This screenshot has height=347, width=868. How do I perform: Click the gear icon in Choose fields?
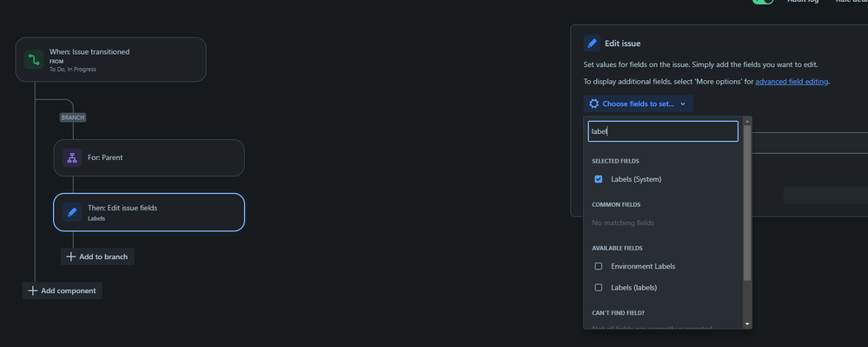[x=594, y=103]
